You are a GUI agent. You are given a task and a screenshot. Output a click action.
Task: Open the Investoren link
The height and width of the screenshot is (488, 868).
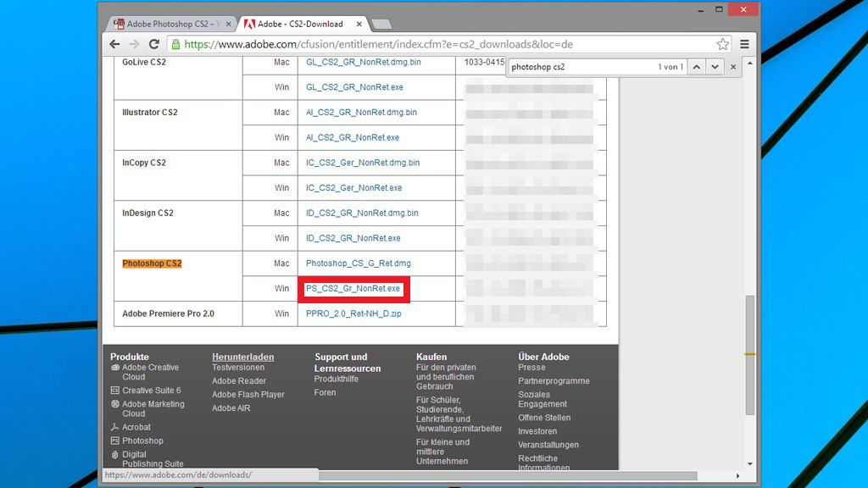pyautogui.click(x=537, y=431)
